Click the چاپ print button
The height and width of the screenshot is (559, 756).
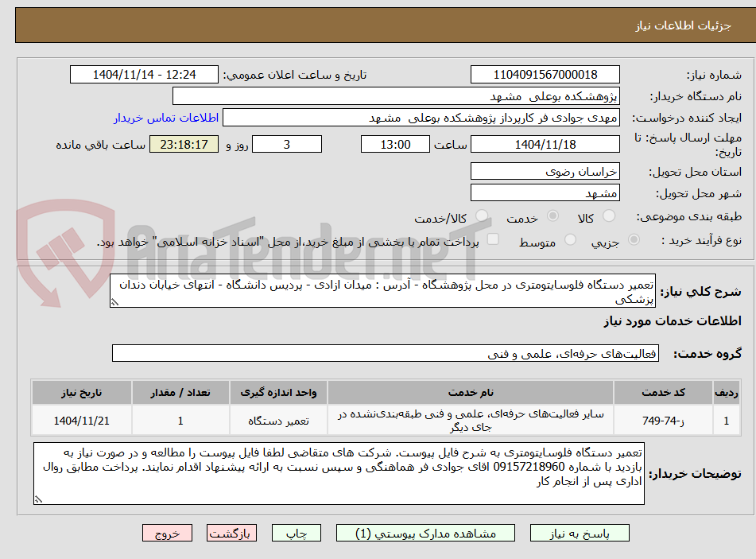(296, 533)
